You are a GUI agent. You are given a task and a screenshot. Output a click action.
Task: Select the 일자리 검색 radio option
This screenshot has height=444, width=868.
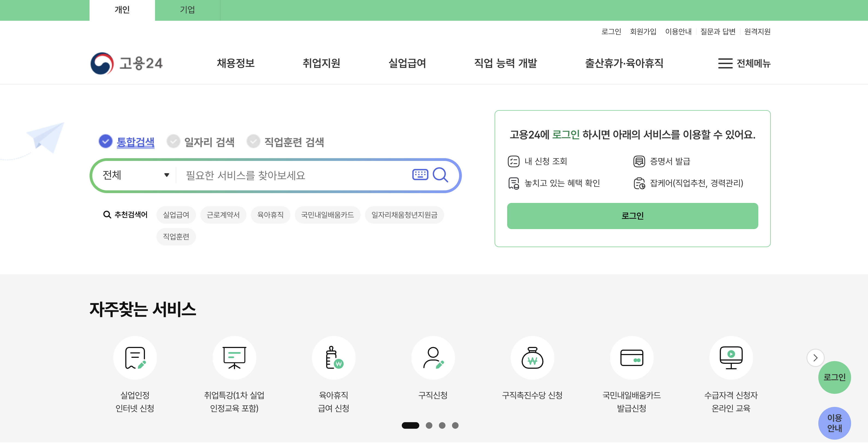(174, 141)
